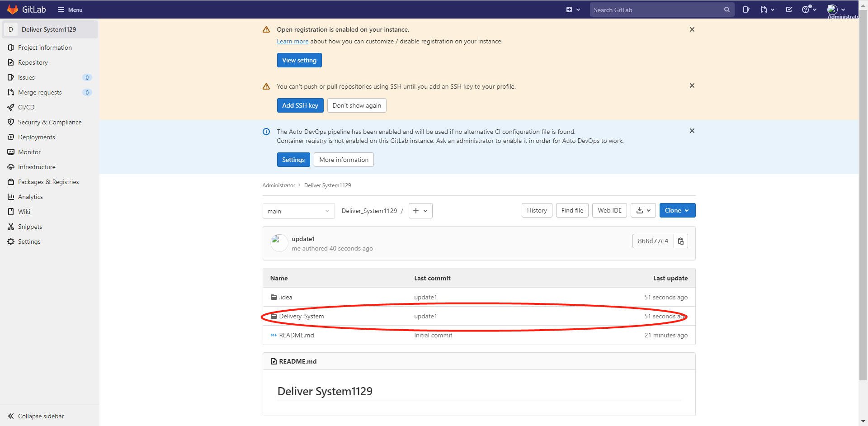
Task: Dismiss the Auto DevOps notice
Action: [x=692, y=131]
